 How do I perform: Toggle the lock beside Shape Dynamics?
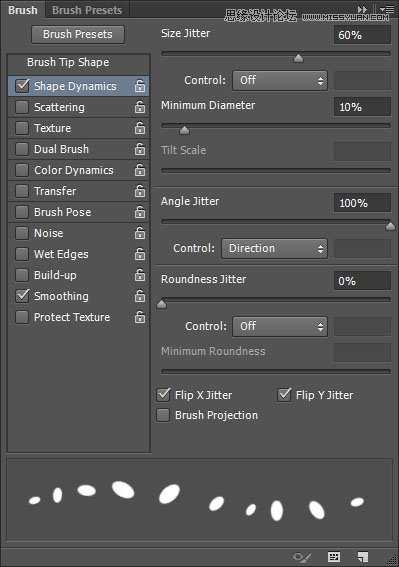140,86
